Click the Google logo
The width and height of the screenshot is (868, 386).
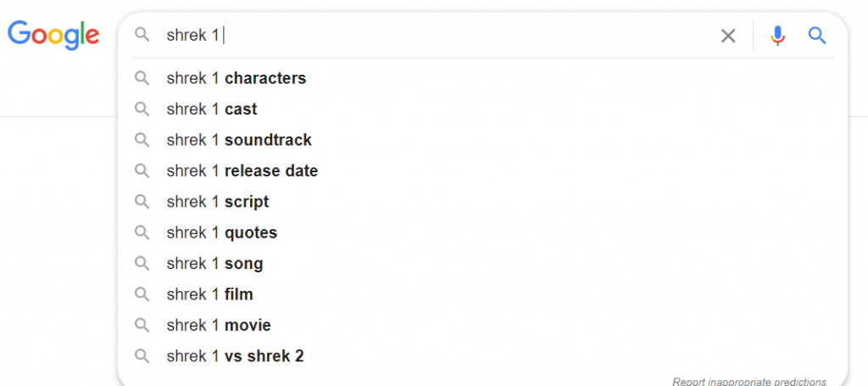tap(53, 34)
